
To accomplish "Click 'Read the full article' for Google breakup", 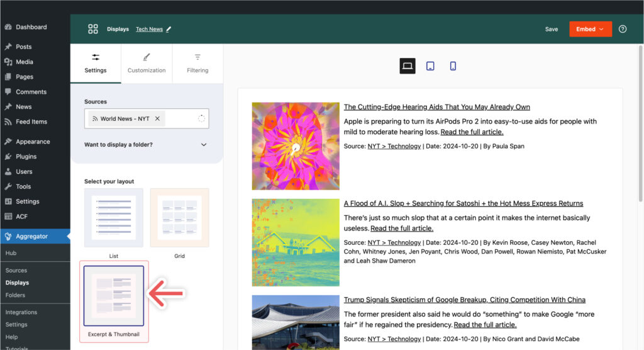I will pos(485,325).
